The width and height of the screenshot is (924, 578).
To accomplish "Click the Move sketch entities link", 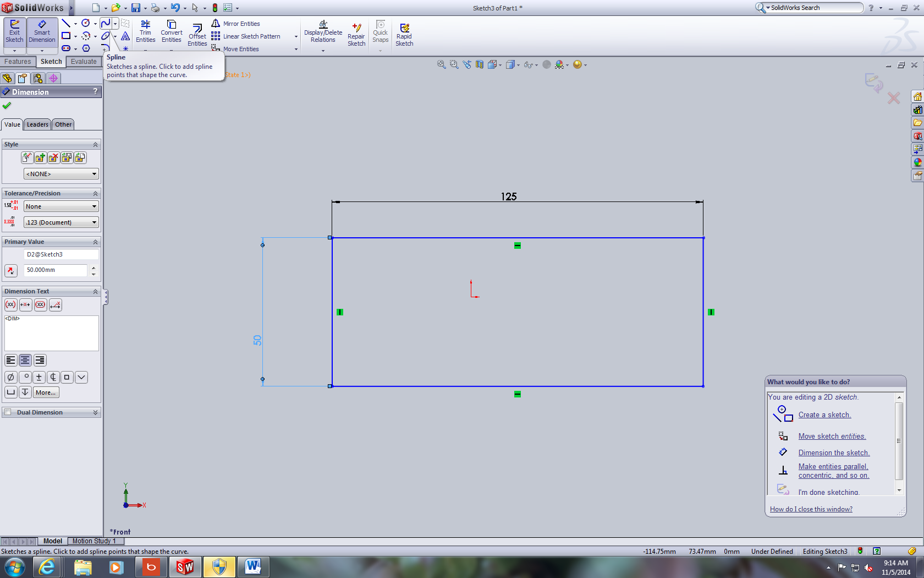I will tap(832, 437).
